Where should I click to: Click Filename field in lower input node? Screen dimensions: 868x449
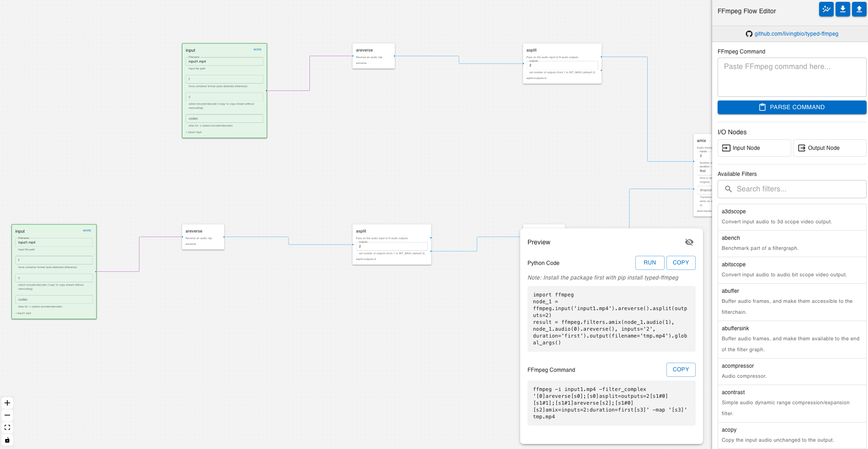(x=54, y=243)
